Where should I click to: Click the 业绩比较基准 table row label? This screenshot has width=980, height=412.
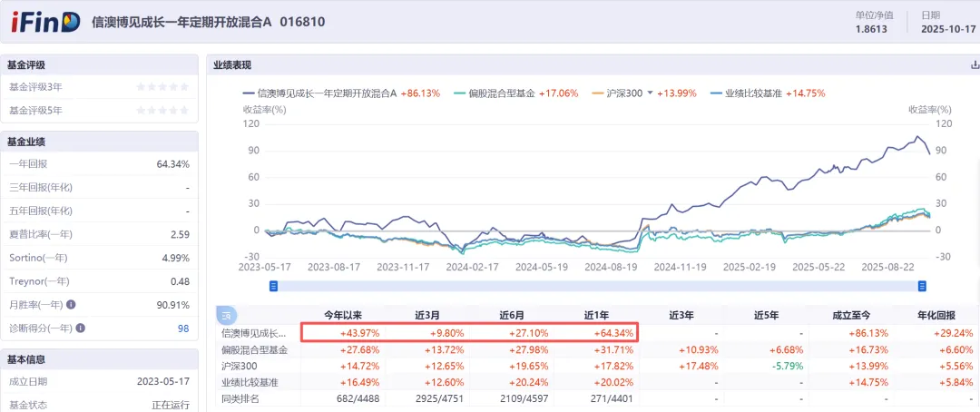[x=250, y=382]
